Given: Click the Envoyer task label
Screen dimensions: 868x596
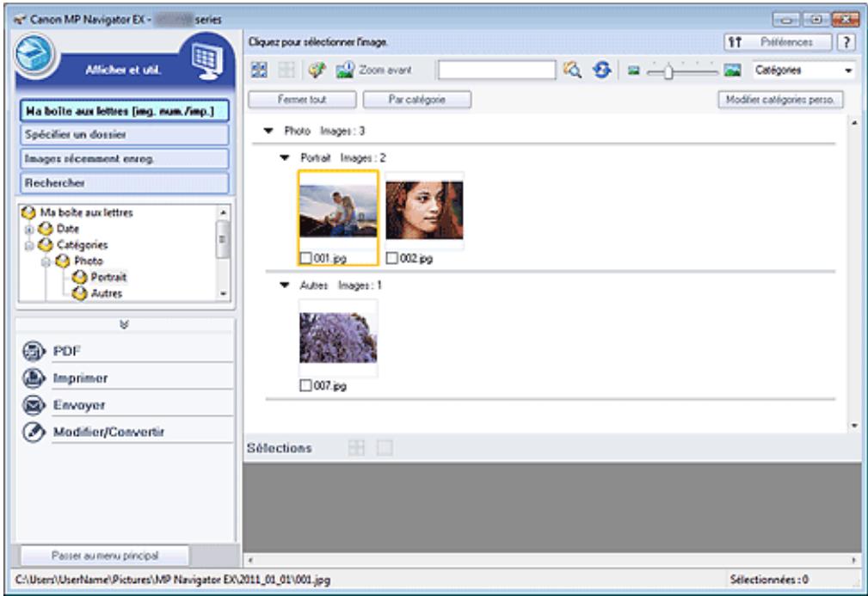Looking at the screenshot, I should point(79,405).
